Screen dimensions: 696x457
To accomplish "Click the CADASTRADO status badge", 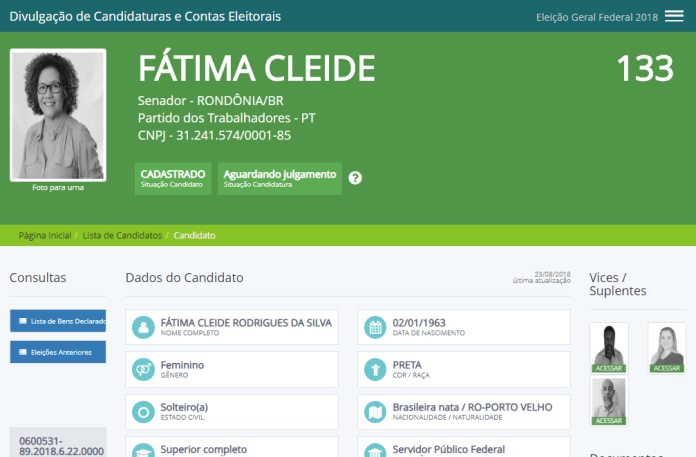I will coord(174,178).
